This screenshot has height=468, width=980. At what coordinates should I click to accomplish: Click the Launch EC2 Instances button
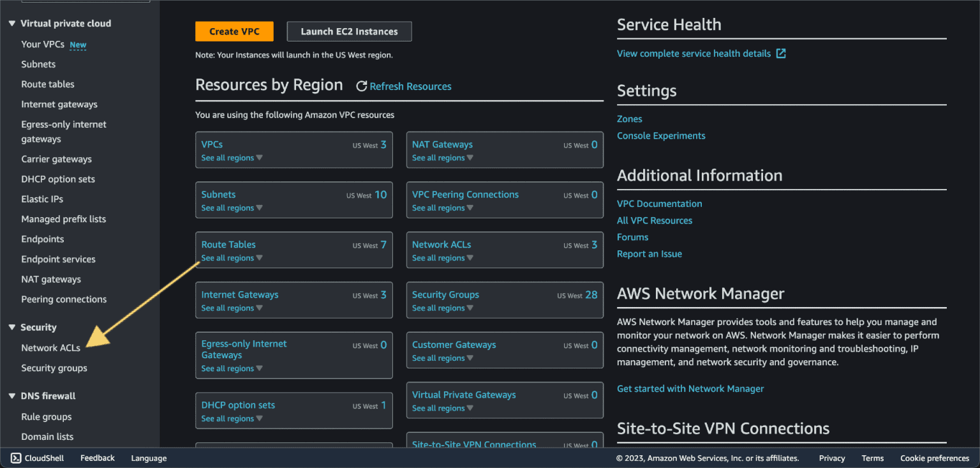(x=349, y=31)
